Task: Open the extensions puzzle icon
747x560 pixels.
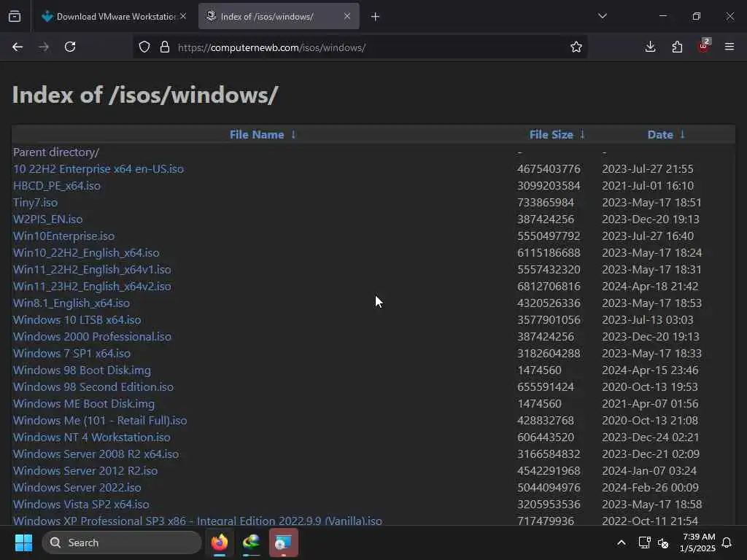Action: [677, 47]
